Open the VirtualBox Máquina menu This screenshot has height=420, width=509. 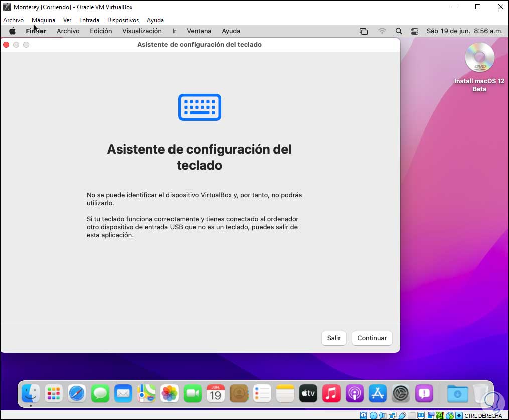44,20
